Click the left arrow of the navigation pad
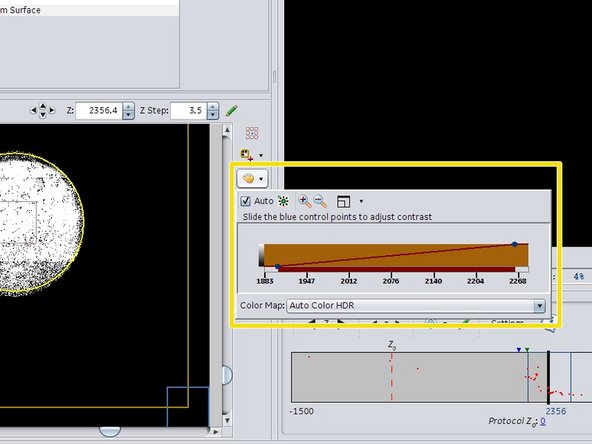This screenshot has width=592, height=444. pyautogui.click(x=33, y=110)
